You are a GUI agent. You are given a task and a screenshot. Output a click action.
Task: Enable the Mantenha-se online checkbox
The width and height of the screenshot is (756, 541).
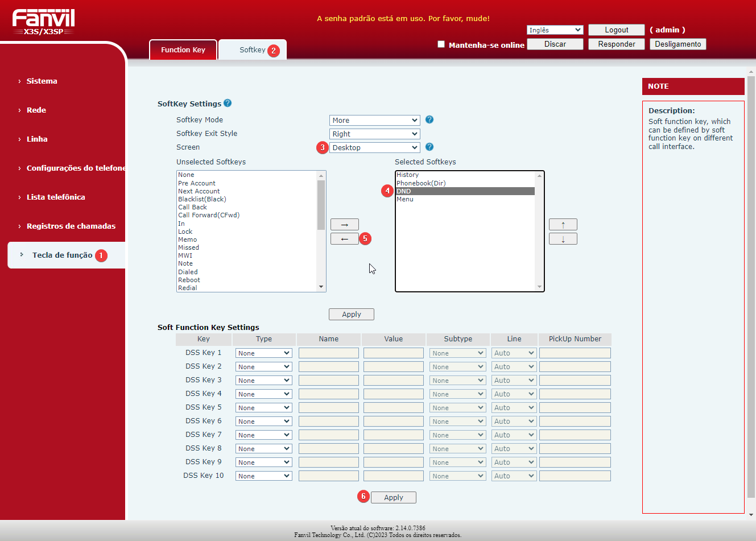pyautogui.click(x=441, y=44)
